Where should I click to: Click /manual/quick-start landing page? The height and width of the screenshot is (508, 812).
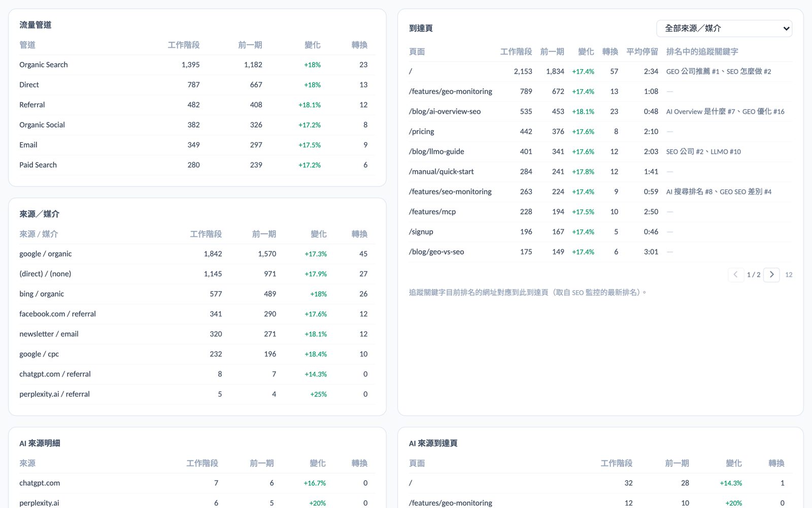point(441,172)
